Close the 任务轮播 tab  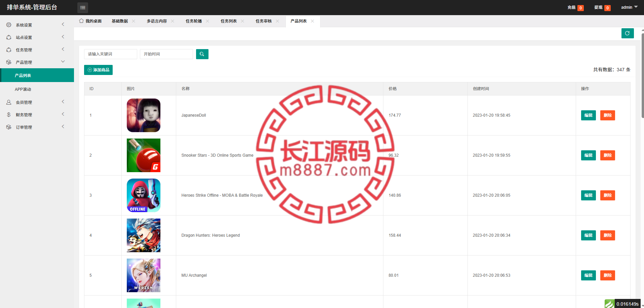(x=207, y=21)
